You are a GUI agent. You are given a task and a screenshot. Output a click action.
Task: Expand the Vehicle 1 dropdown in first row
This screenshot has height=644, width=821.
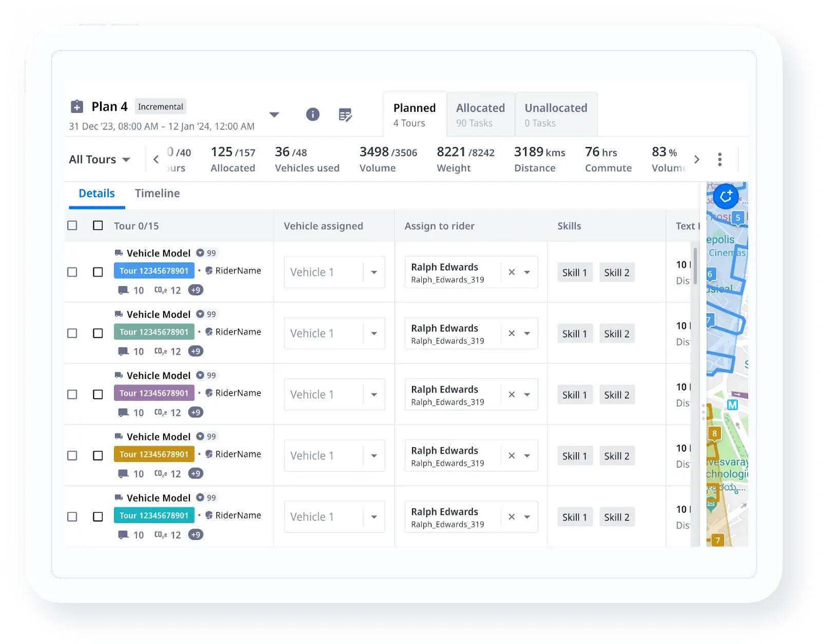tap(375, 272)
